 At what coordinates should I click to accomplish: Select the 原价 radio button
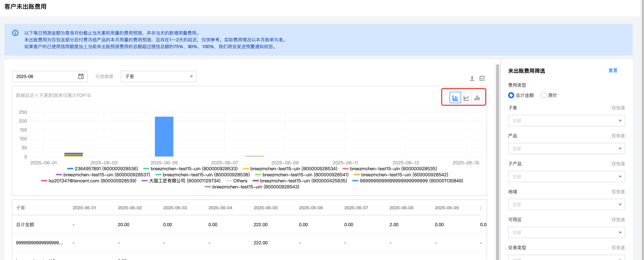tap(543, 95)
